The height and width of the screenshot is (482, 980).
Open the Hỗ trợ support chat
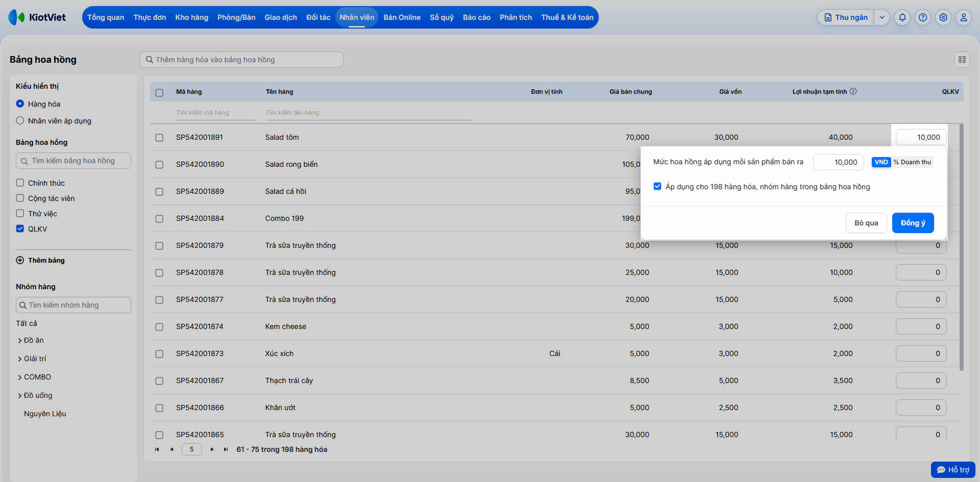[953, 470]
